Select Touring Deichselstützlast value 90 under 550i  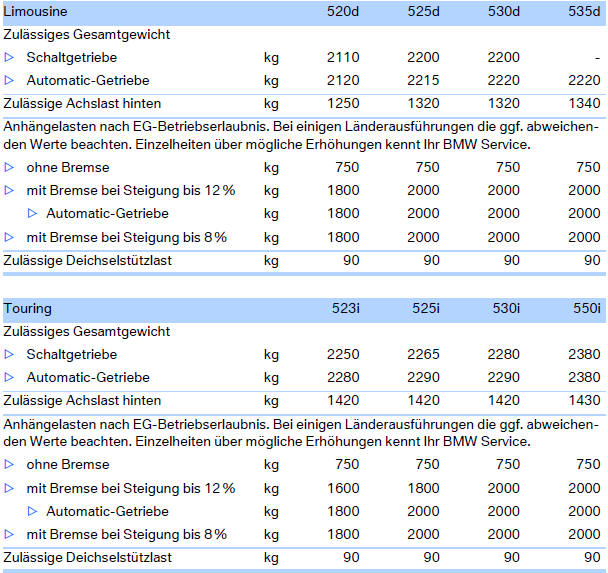point(592,557)
